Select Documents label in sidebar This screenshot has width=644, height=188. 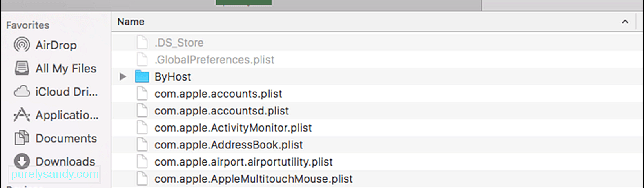pos(66,139)
